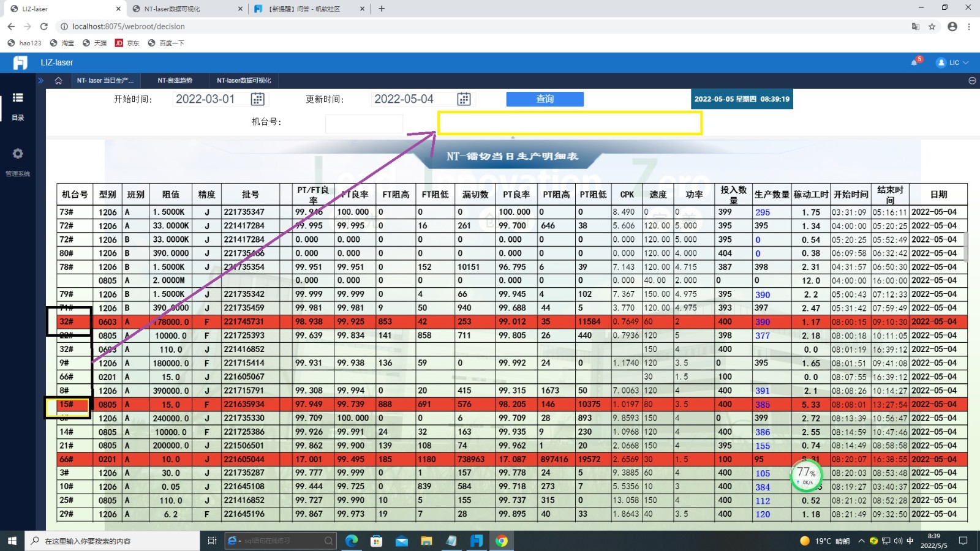The width and height of the screenshot is (980, 551).
Task: Close the 问答 - 帆软社区 browser tab
Action: 363,9
